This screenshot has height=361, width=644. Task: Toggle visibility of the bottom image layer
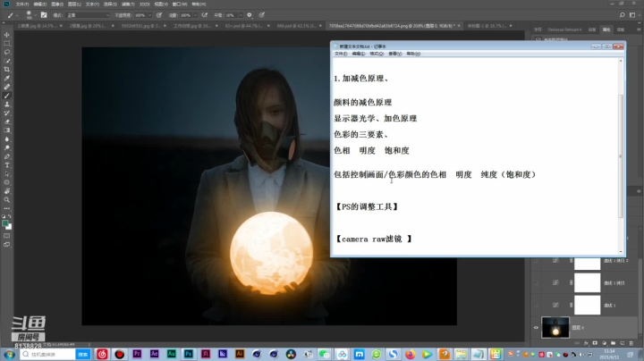536,327
